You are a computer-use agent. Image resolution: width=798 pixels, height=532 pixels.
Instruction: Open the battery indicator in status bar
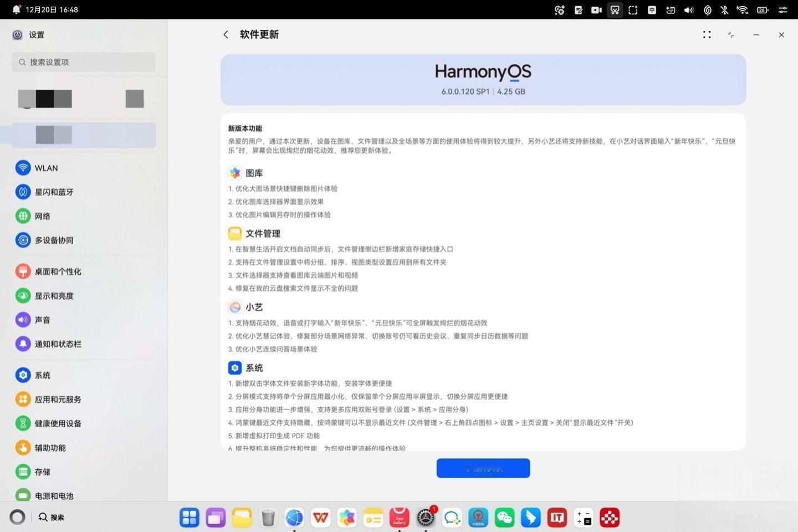click(x=763, y=9)
